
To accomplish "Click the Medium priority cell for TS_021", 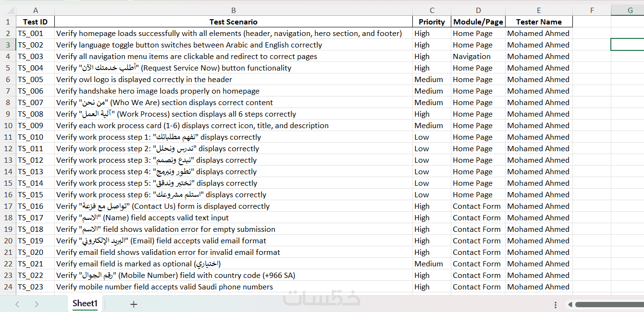I will click(432, 264).
